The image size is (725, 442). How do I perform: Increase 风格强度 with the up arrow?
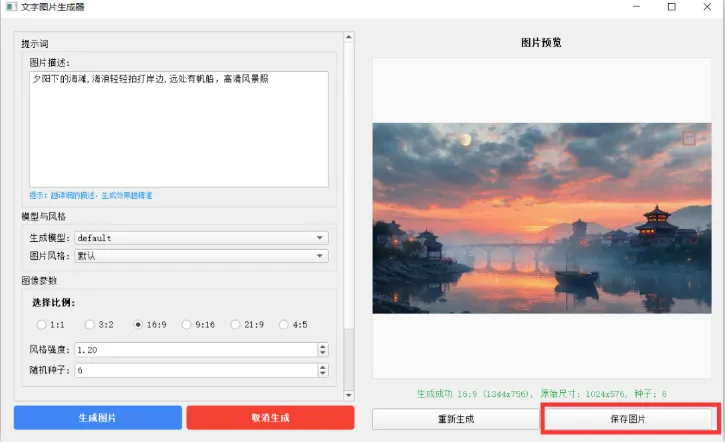pyautogui.click(x=322, y=346)
